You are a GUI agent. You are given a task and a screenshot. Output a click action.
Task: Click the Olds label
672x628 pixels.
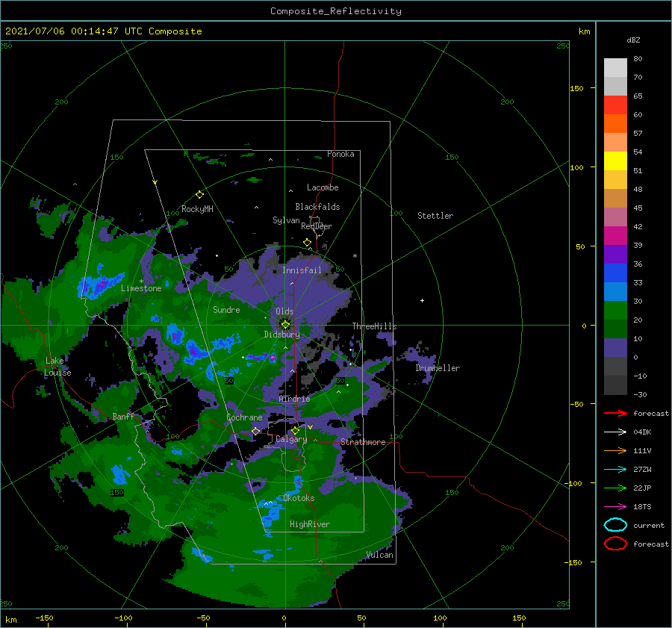click(284, 311)
